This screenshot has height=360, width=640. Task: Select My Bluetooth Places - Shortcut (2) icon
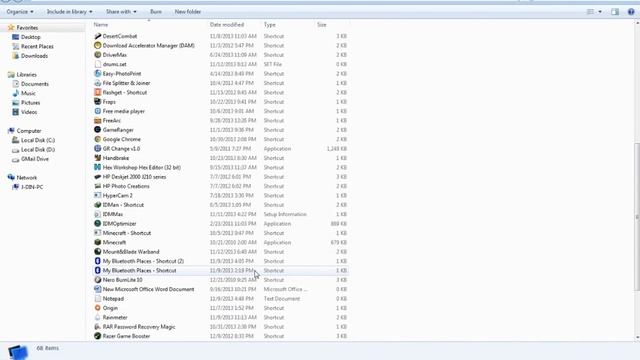98,262
